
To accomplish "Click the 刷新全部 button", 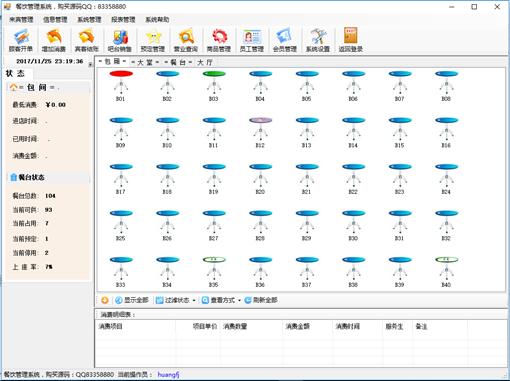I will 261,300.
